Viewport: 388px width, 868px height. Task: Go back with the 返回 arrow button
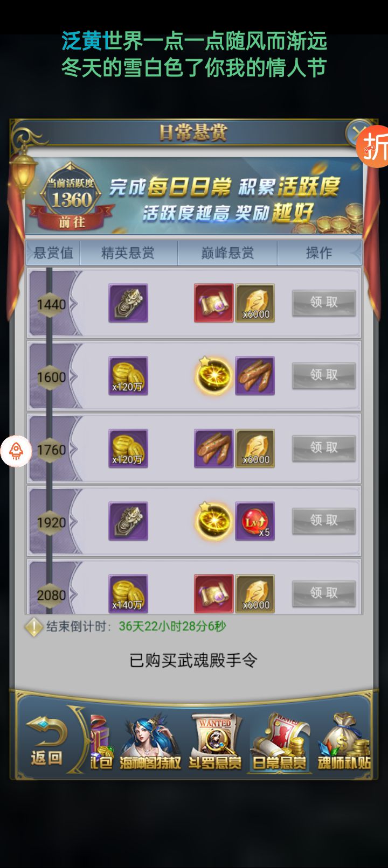(46, 741)
